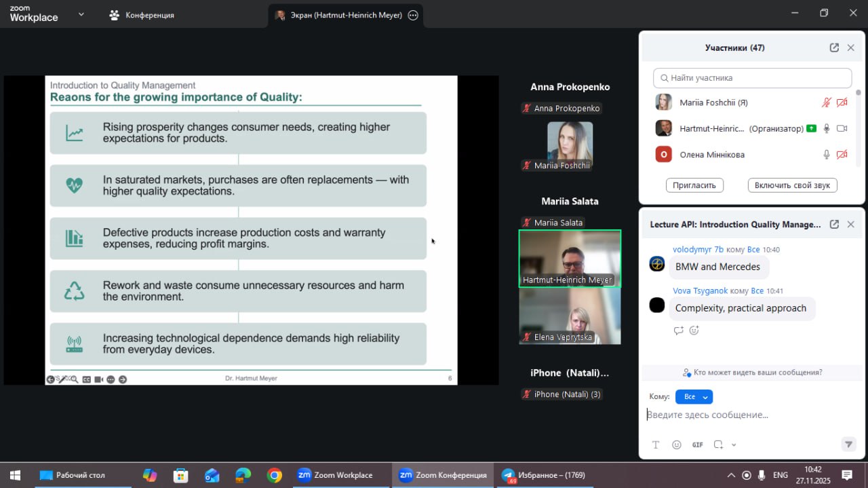Screen dimensions: 868x488
Task: Click the zoom magnifier on slide toolbar
Action: [74, 379]
